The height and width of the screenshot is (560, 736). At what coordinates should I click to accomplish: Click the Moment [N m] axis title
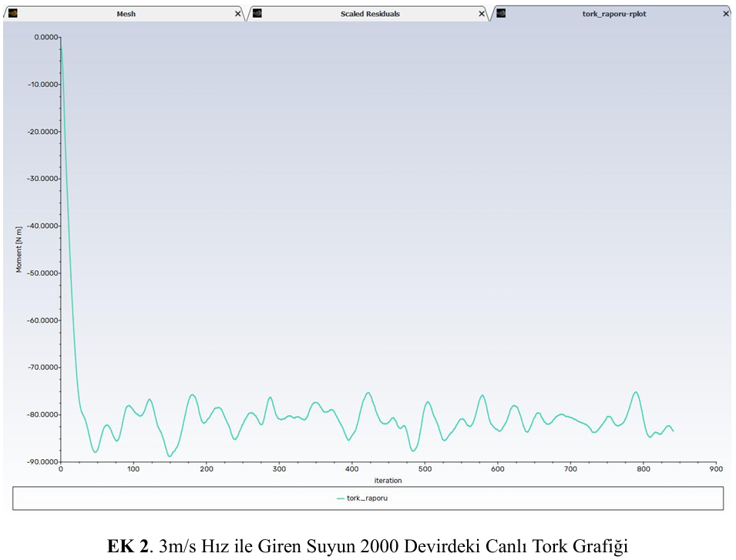click(19, 249)
